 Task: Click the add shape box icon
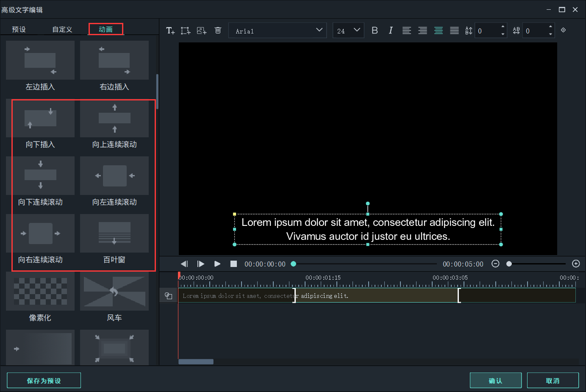click(x=186, y=31)
